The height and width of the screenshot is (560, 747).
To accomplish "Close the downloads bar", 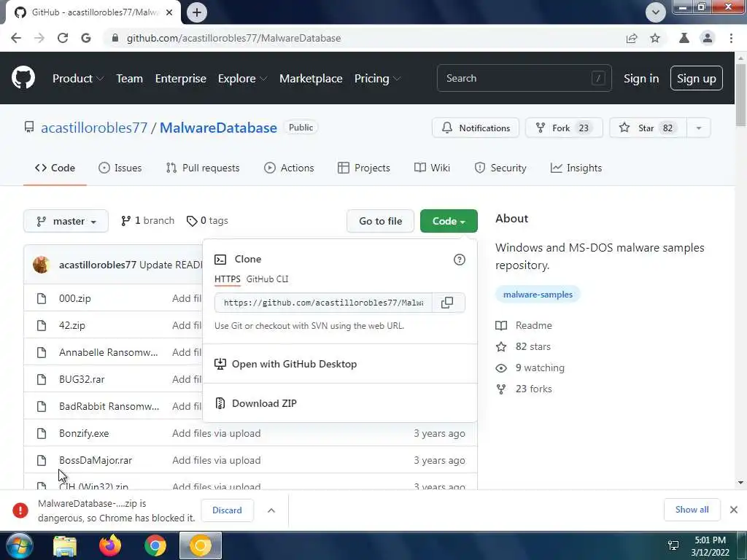I will 734,510.
